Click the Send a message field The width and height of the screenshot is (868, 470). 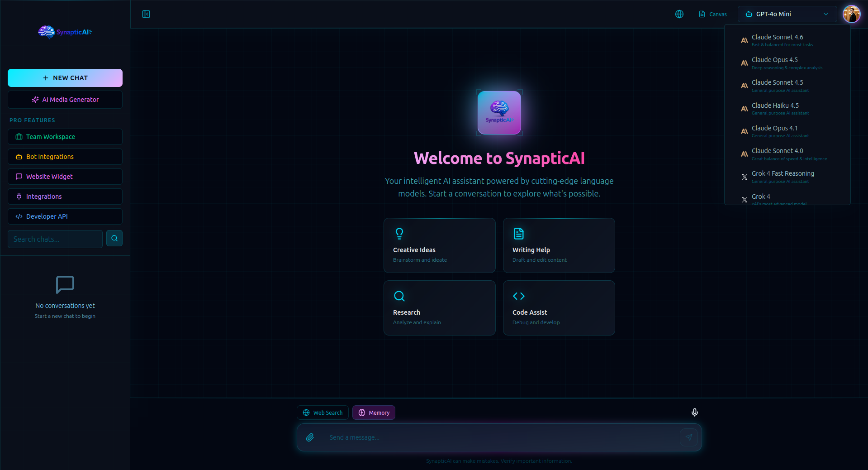click(x=452, y=438)
